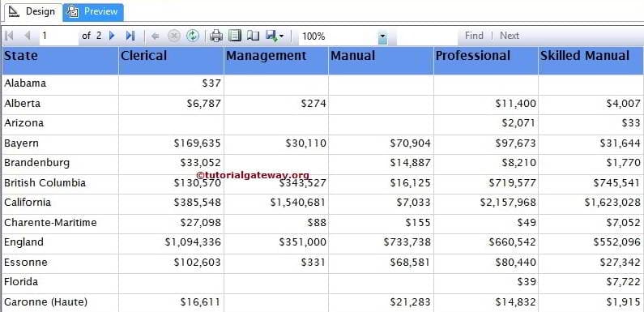The width and height of the screenshot is (644, 312).
Task: Click Brandenburg's Skilled Manual value $1,770
Action: point(624,163)
